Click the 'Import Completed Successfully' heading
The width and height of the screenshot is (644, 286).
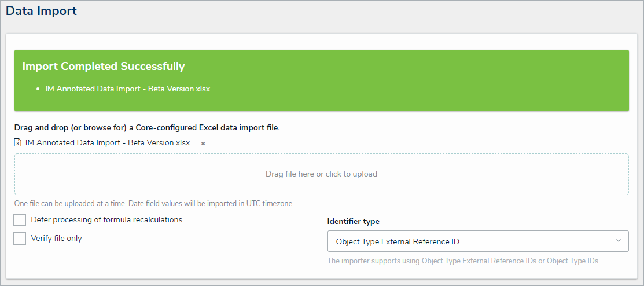tap(104, 67)
